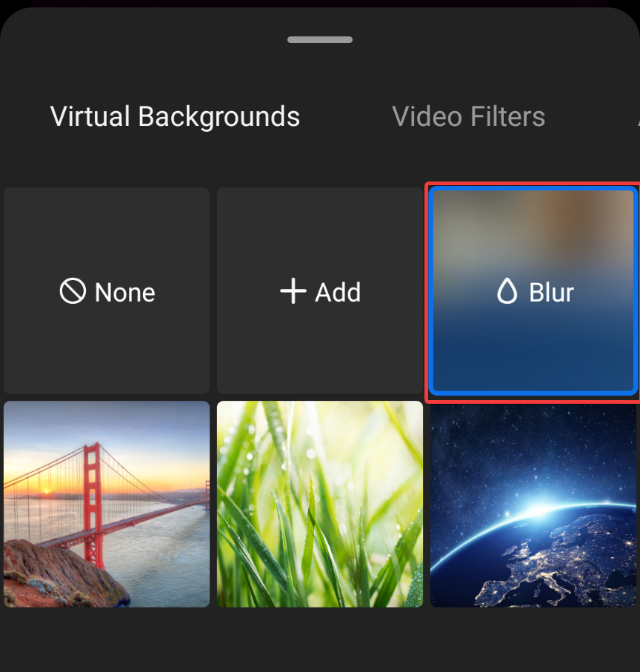Click the droplet blur icon

pos(507,292)
